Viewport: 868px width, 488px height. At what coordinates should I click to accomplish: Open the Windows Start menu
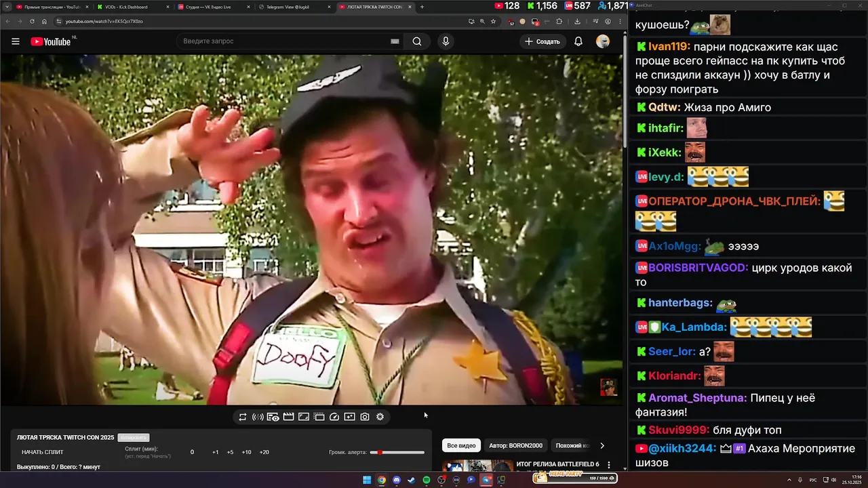[x=367, y=480]
